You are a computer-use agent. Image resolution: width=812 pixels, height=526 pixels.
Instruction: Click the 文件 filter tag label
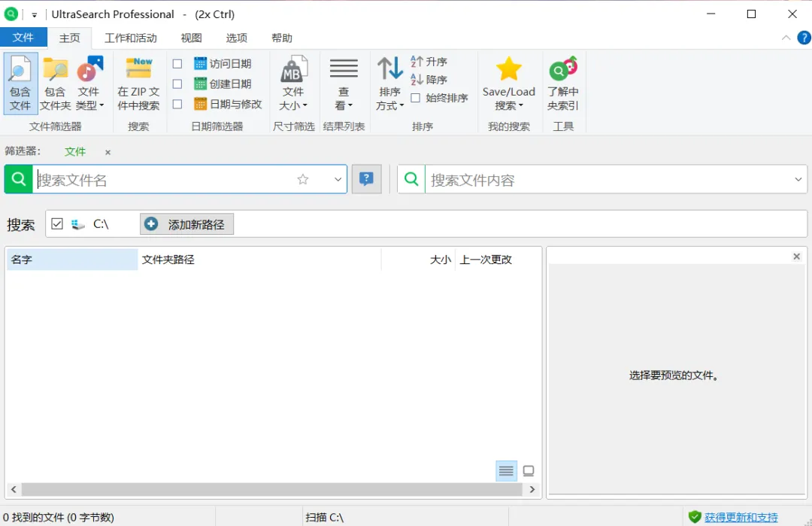(75, 152)
